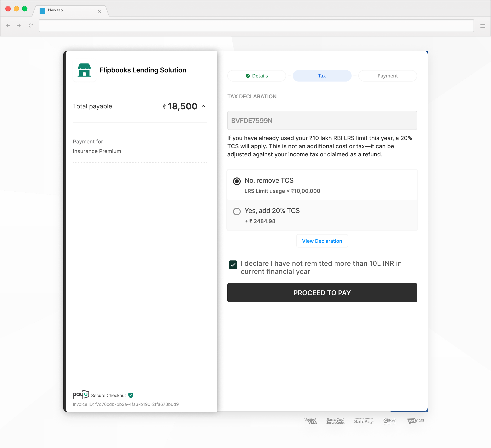Screen dimensions: 491x448
Task: Click the PayU logo in footer
Action: (81, 395)
